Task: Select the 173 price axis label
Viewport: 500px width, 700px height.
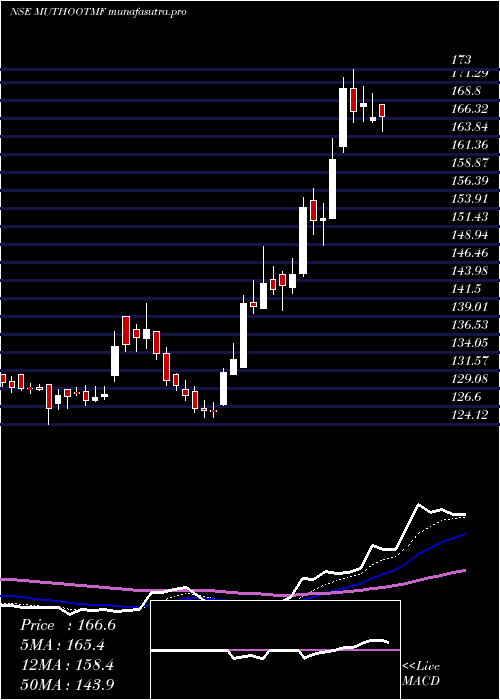Action: pyautogui.click(x=461, y=59)
